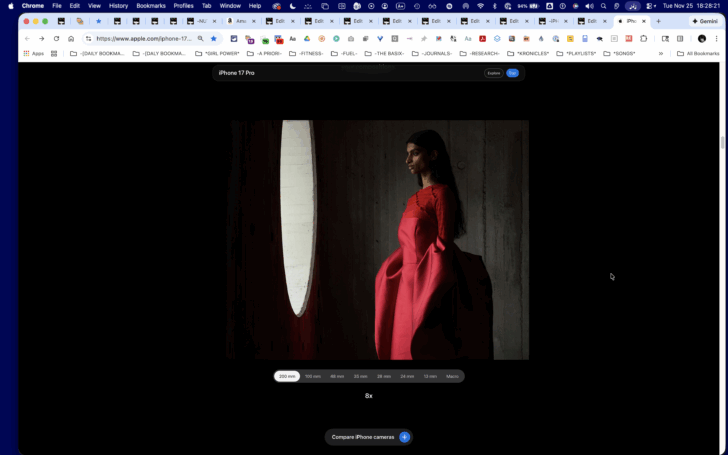Go to the home page icon
The height and width of the screenshot is (455, 728).
click(71, 39)
